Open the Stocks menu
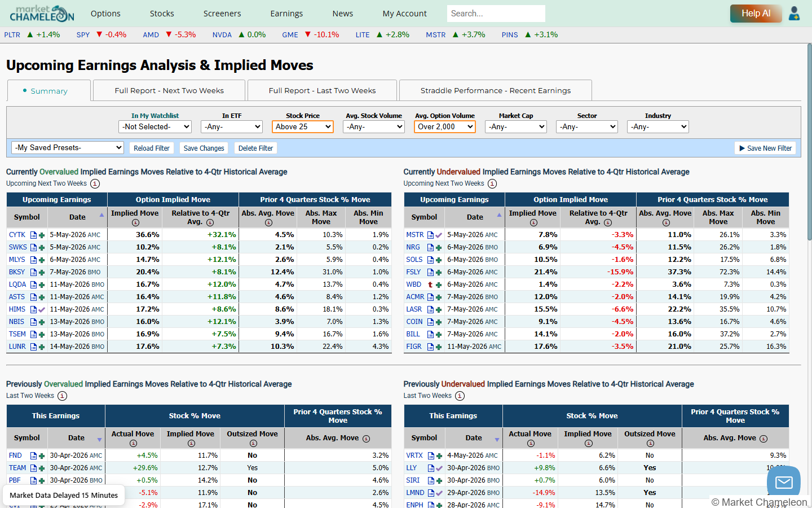 click(162, 14)
